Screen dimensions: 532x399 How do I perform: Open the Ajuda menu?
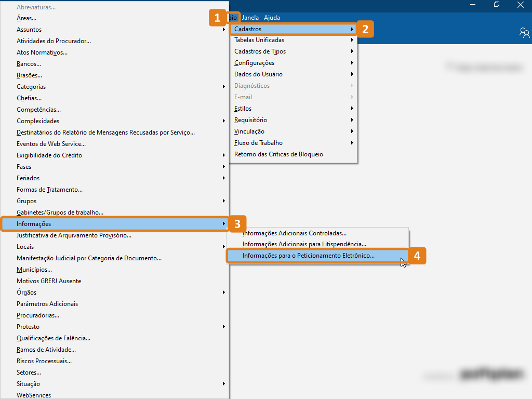(272, 18)
